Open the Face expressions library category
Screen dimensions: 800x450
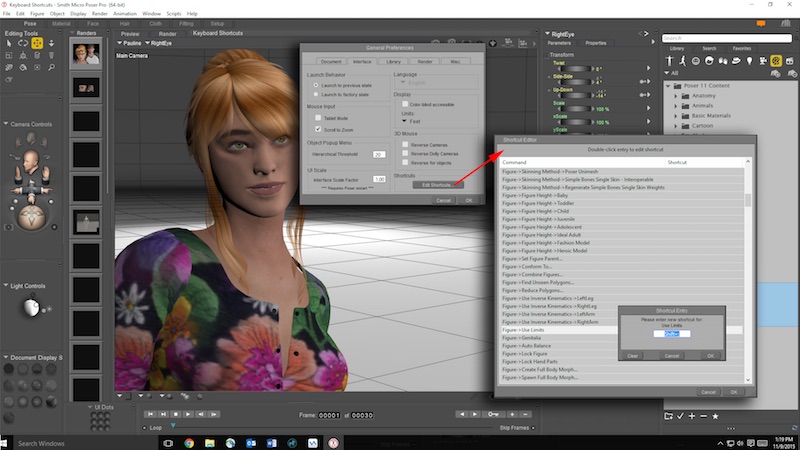coord(696,61)
